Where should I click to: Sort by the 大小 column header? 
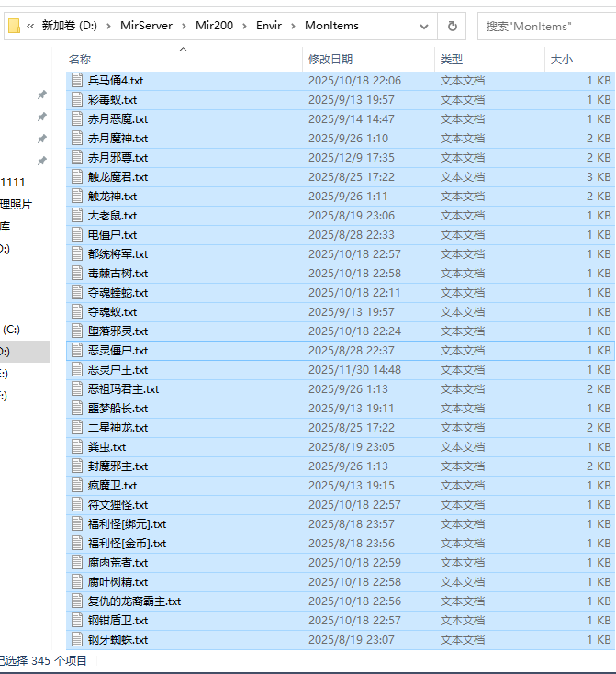click(x=562, y=60)
